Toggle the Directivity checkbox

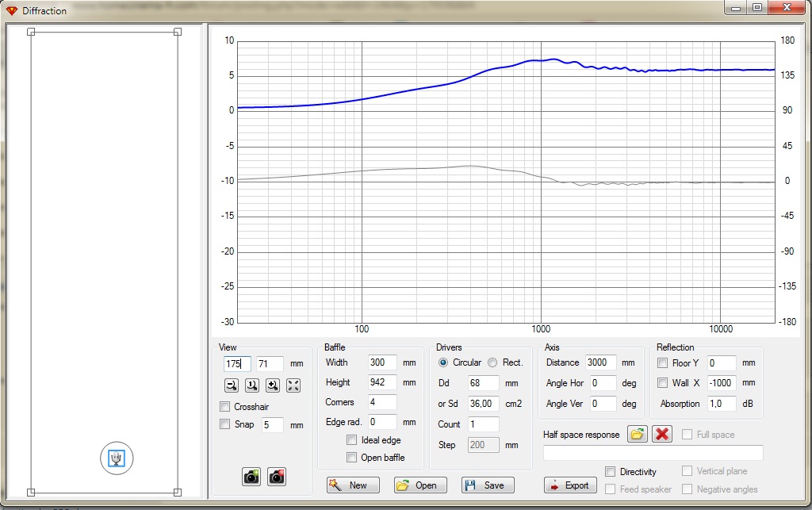pos(610,472)
